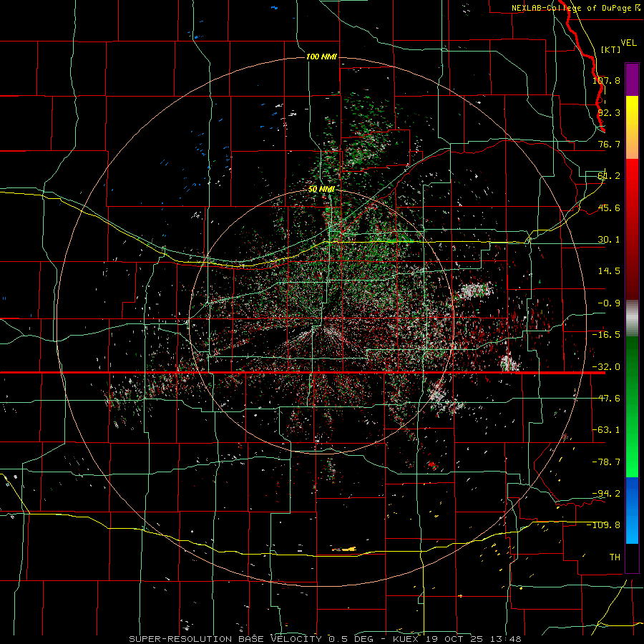This screenshot has width=644, height=644.
Task: Select the 30.1 legend value
Action: point(609,240)
